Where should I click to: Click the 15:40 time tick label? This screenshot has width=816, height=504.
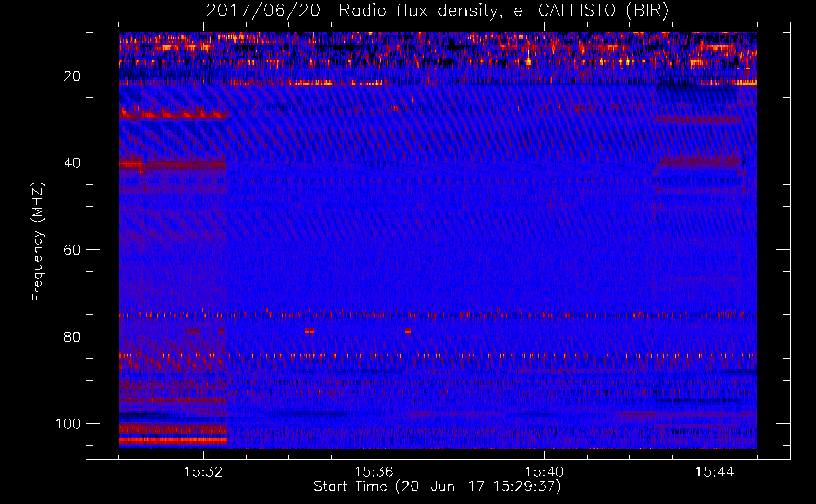point(544,472)
